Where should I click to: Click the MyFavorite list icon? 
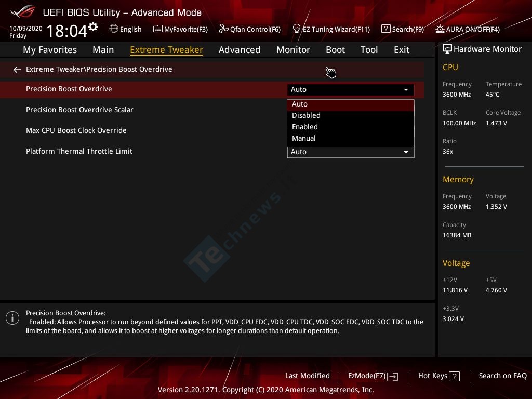[157, 29]
